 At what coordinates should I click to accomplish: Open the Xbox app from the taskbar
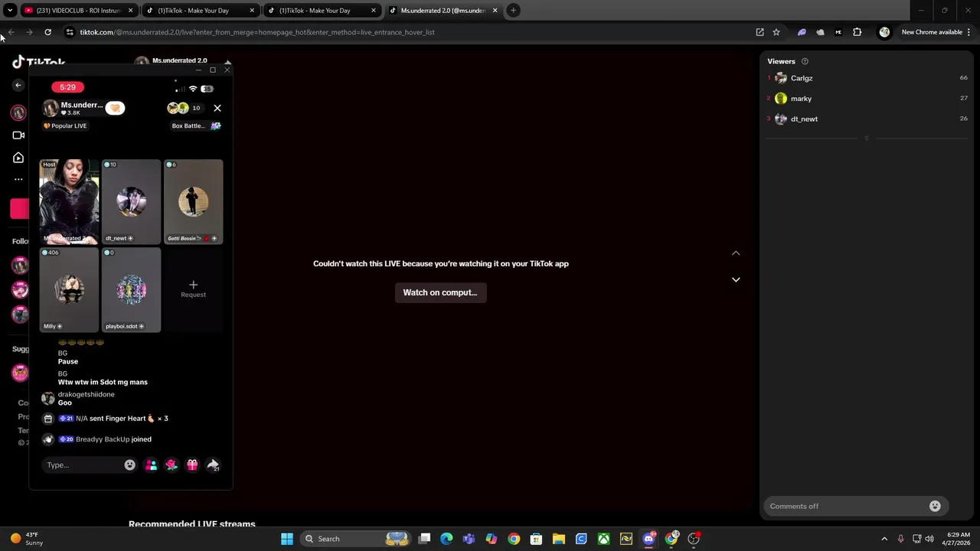coord(604,539)
